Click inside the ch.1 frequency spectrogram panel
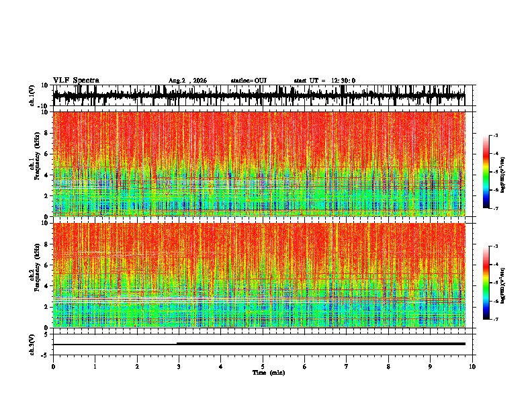Viewport: 532px width, 411px height. click(x=259, y=164)
